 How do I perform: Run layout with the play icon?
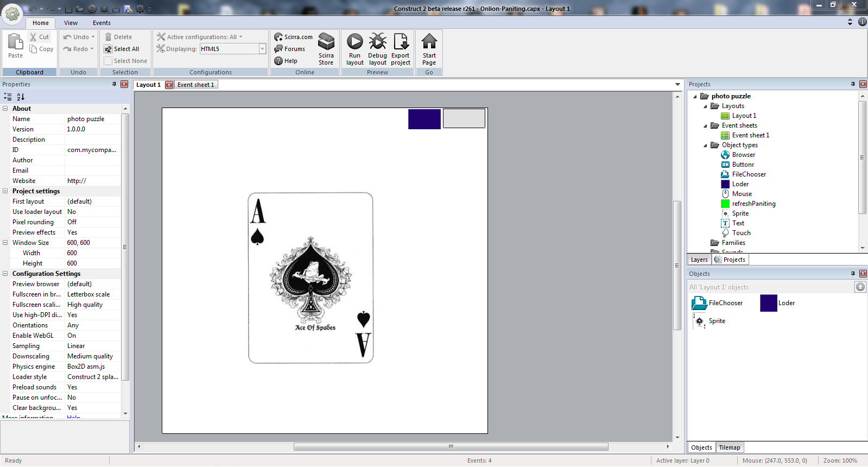point(355,41)
